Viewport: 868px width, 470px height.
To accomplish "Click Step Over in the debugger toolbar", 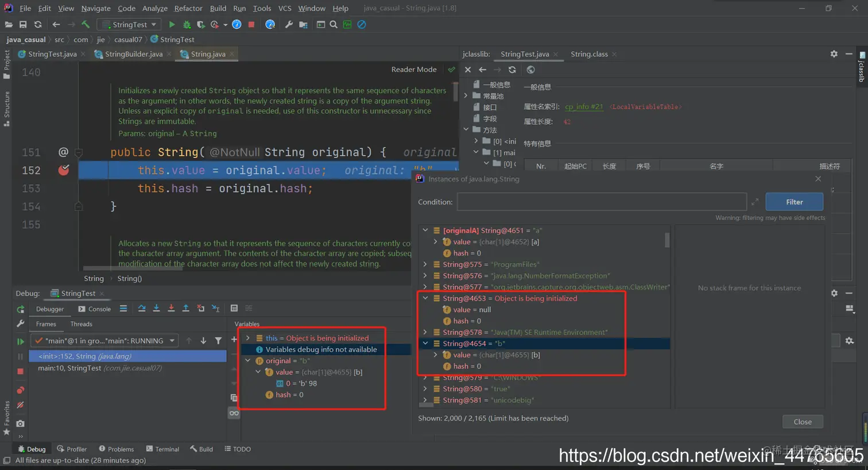I will (x=142, y=309).
